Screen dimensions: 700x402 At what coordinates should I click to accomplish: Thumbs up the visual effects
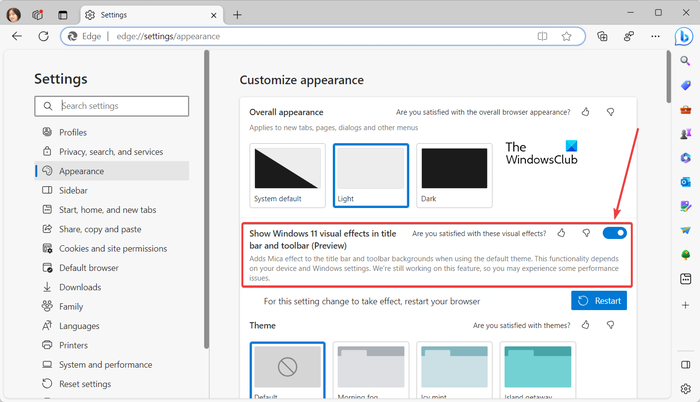[562, 233]
